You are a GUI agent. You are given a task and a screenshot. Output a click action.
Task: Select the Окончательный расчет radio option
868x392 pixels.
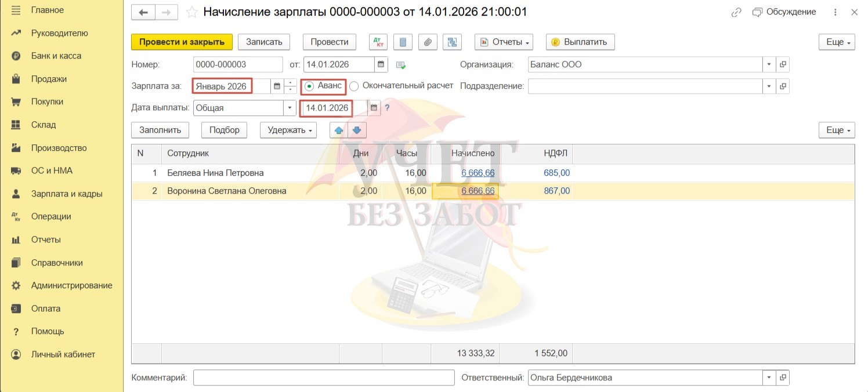click(355, 86)
